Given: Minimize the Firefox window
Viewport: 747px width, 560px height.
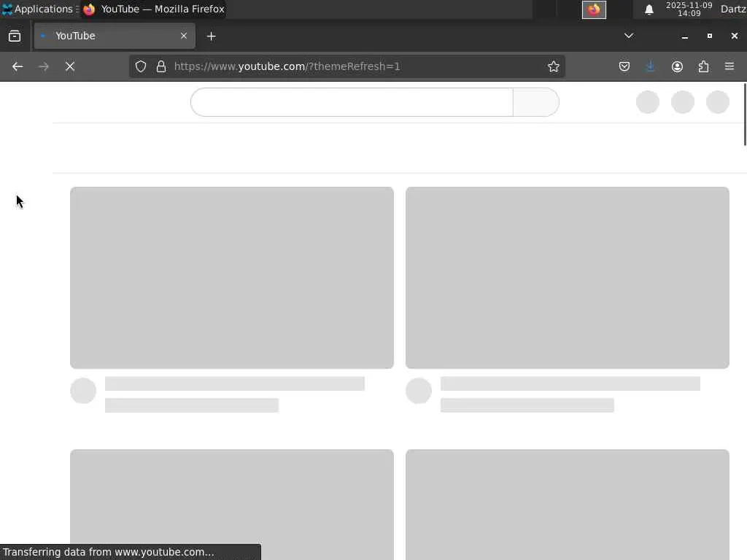Looking at the screenshot, I should coord(684,36).
